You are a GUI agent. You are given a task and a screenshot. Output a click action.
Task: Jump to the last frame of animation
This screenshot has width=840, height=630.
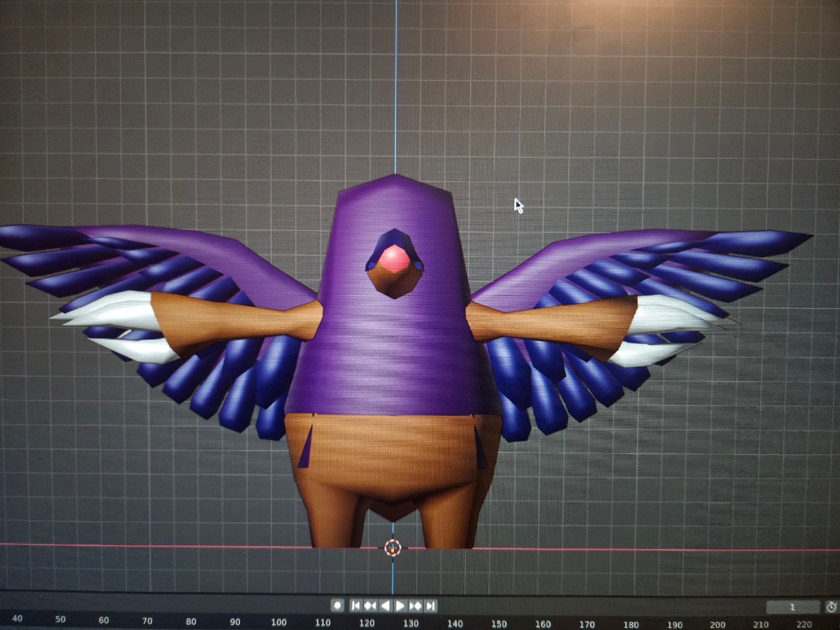pyautogui.click(x=430, y=605)
